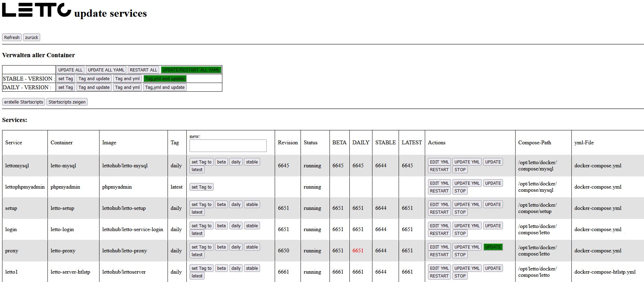Click EDIT YML for lettomysql service
This screenshot has height=282, width=644.
[439, 162]
